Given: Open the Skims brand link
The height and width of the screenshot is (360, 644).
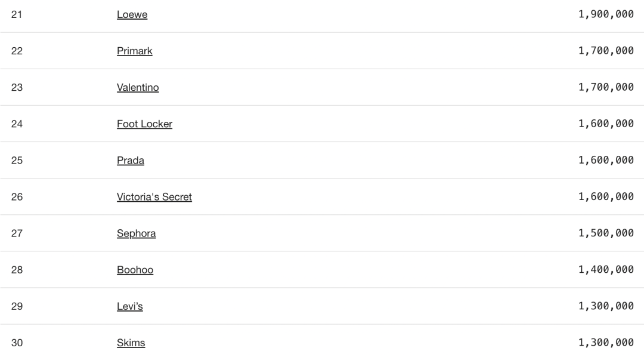Looking at the screenshot, I should point(131,343).
